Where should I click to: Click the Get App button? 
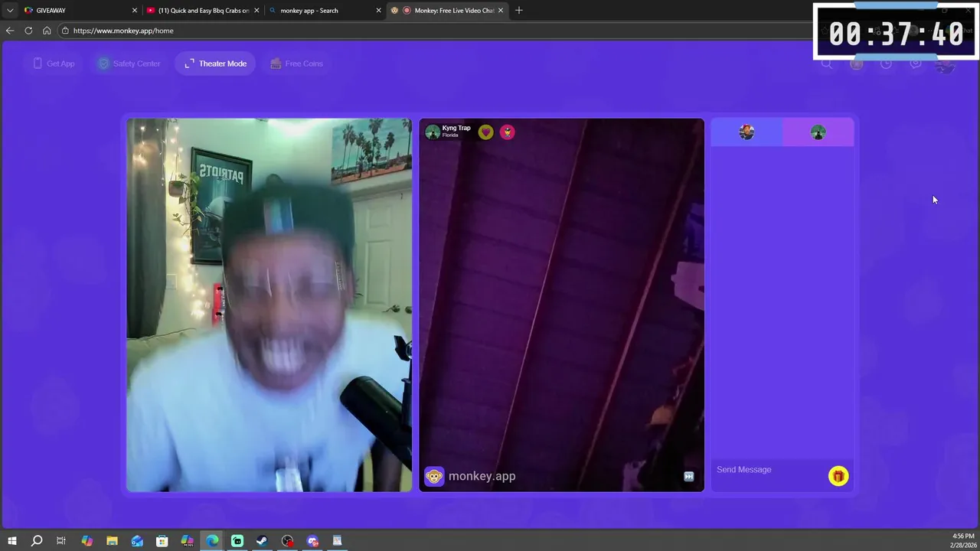pyautogui.click(x=54, y=64)
